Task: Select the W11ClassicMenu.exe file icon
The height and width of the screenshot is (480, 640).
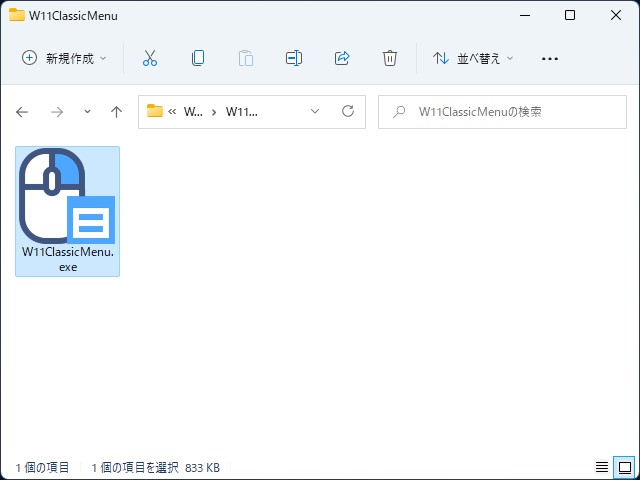Action: pos(67,196)
